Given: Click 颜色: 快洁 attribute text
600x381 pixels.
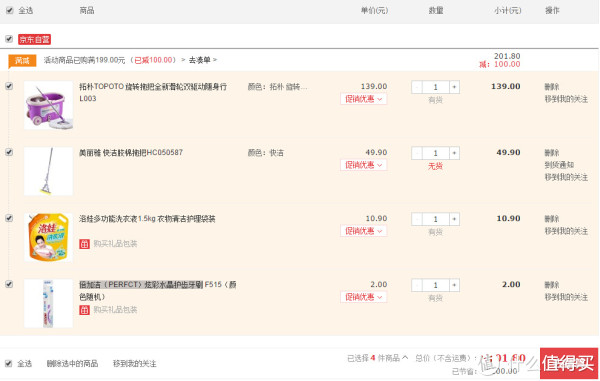Looking at the screenshot, I should tap(266, 153).
